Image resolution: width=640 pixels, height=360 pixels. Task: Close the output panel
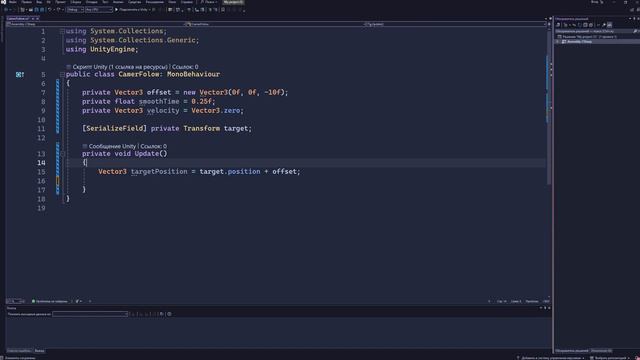click(549, 308)
